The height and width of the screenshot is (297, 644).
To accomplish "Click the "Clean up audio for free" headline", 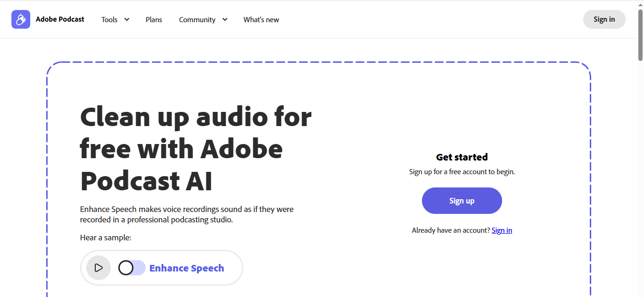I will 196,149.
